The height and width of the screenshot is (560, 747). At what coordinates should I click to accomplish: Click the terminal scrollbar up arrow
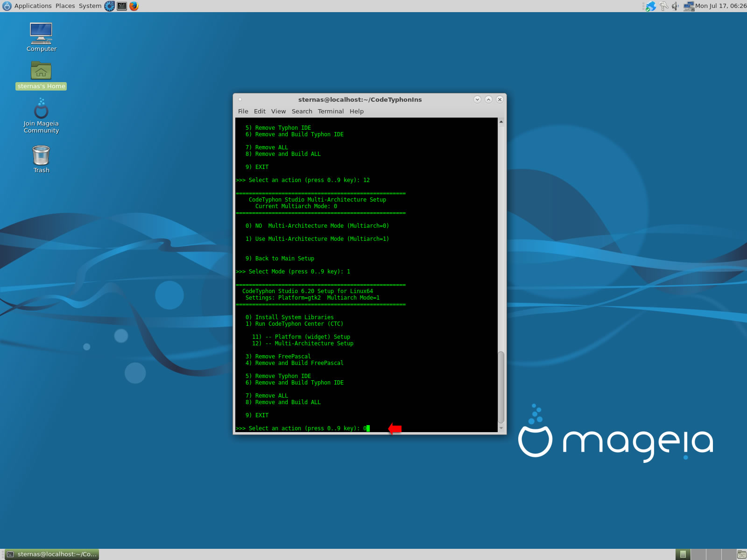(x=501, y=121)
